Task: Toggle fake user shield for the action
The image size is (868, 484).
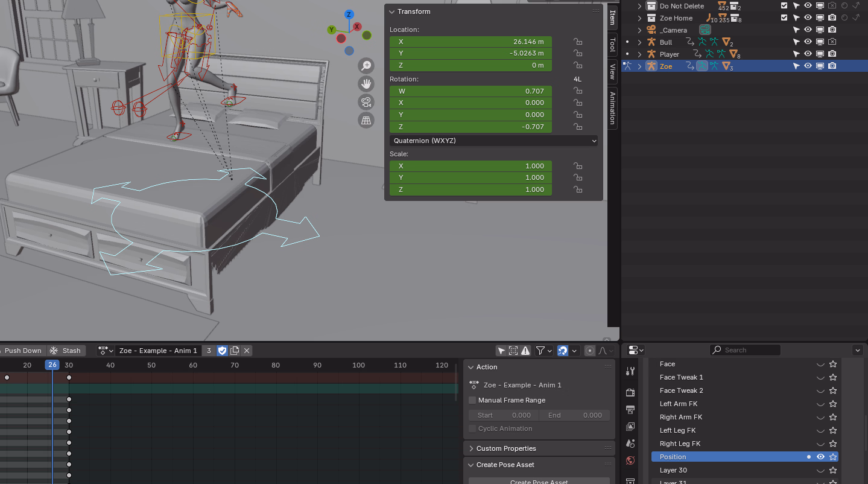Action: click(x=222, y=351)
